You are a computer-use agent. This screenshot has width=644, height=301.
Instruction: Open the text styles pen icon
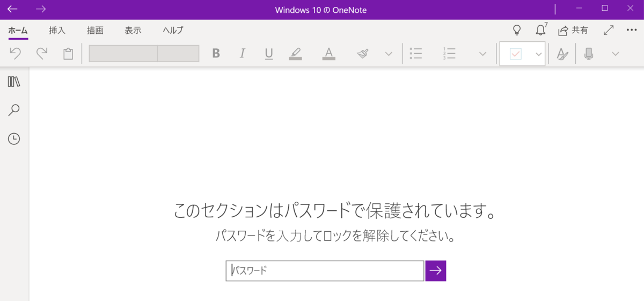click(x=562, y=54)
